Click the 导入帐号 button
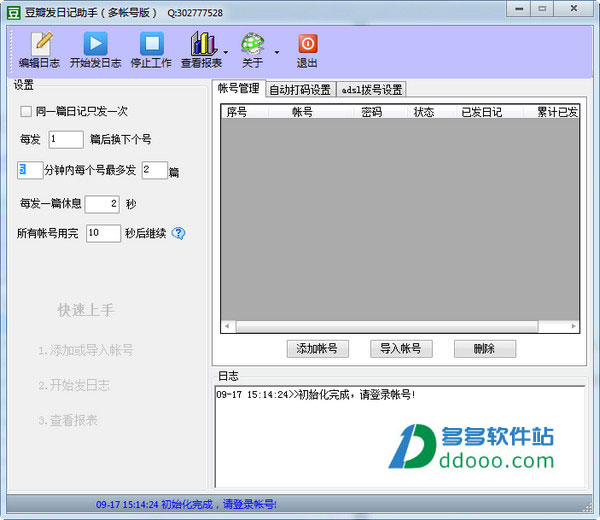This screenshot has width=600, height=520. click(x=401, y=349)
